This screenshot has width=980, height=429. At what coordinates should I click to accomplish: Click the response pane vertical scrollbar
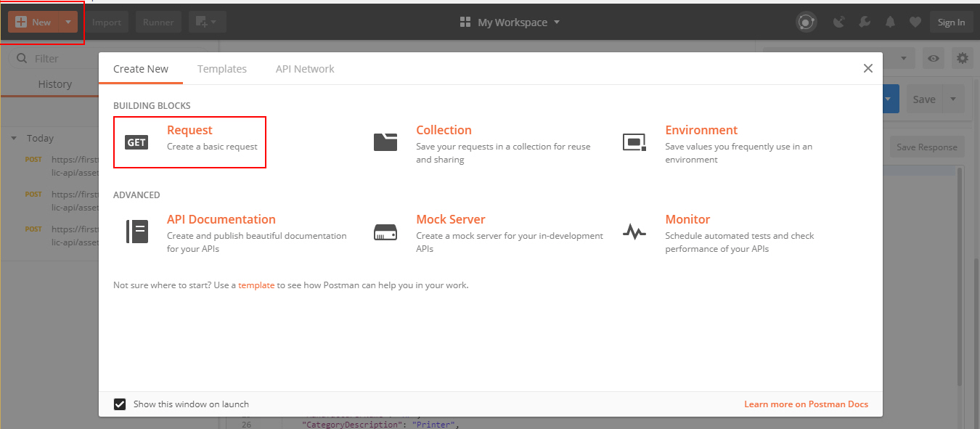(x=959, y=276)
